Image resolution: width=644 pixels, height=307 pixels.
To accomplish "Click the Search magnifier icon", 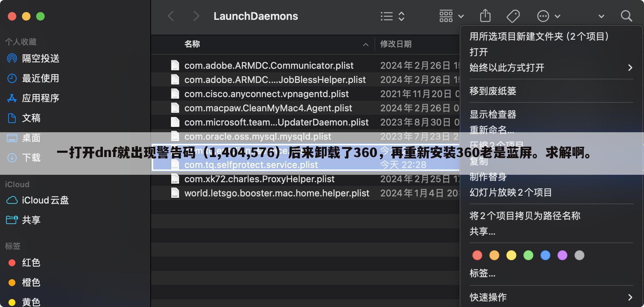I will (x=626, y=16).
